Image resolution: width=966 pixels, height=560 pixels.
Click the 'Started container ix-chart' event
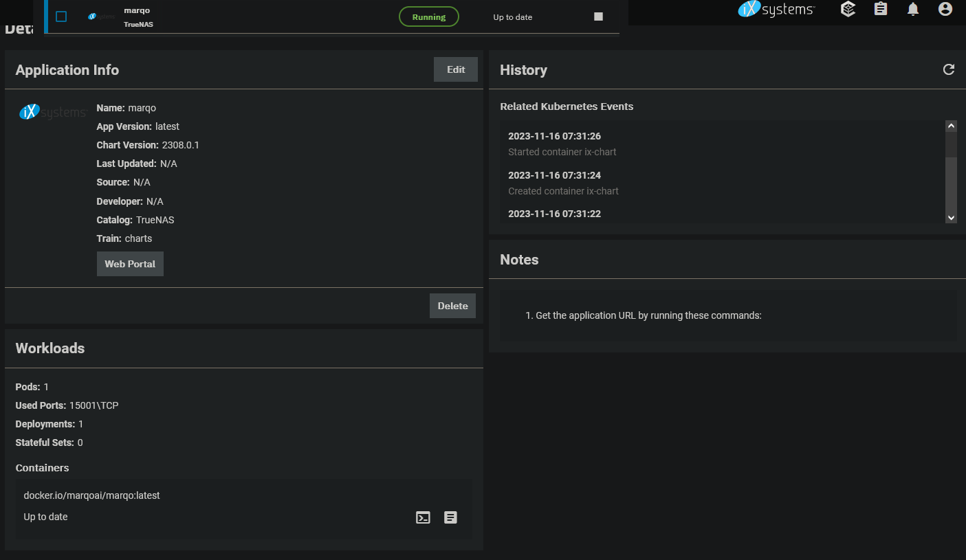tap(562, 152)
